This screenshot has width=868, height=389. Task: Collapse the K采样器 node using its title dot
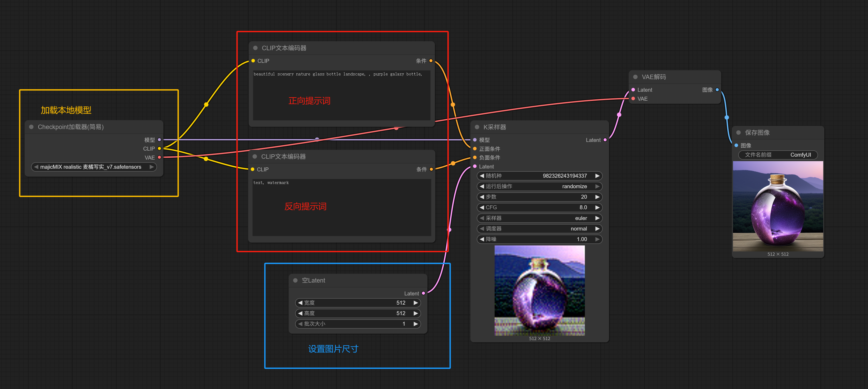477,127
